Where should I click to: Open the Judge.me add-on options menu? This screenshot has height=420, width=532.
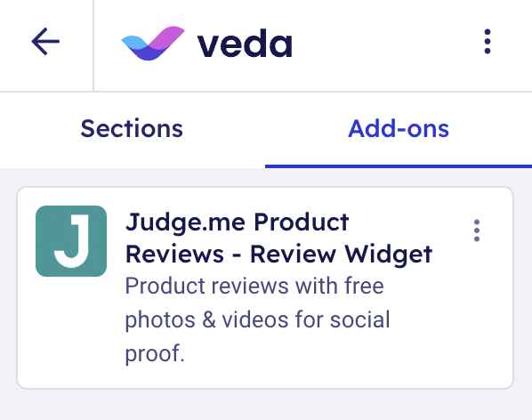click(477, 230)
